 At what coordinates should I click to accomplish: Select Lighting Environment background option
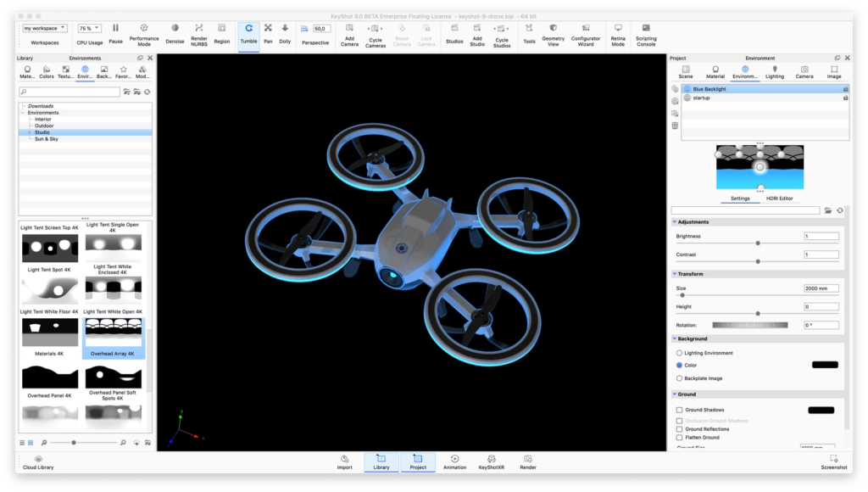(x=679, y=353)
